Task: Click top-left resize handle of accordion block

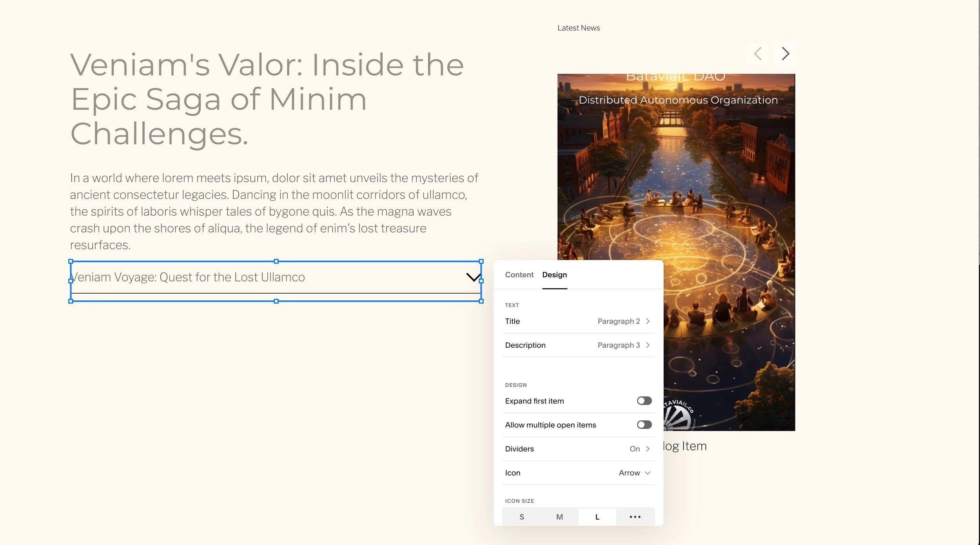Action: [71, 261]
